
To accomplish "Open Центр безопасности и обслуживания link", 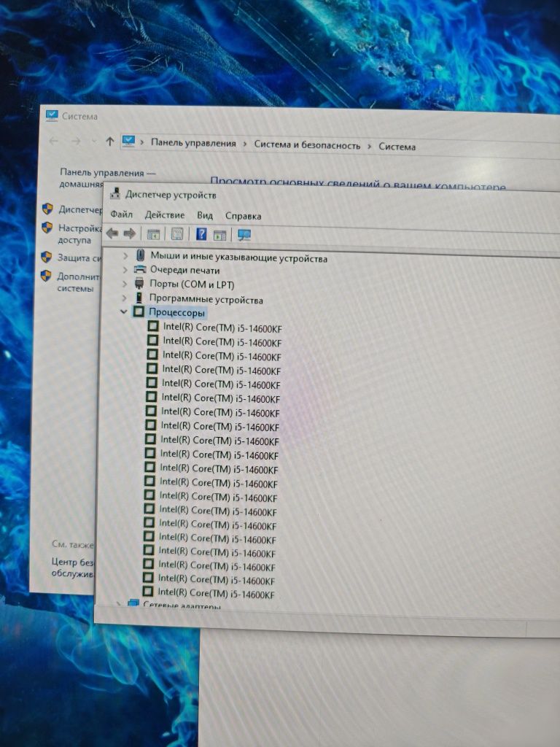I will [x=73, y=568].
